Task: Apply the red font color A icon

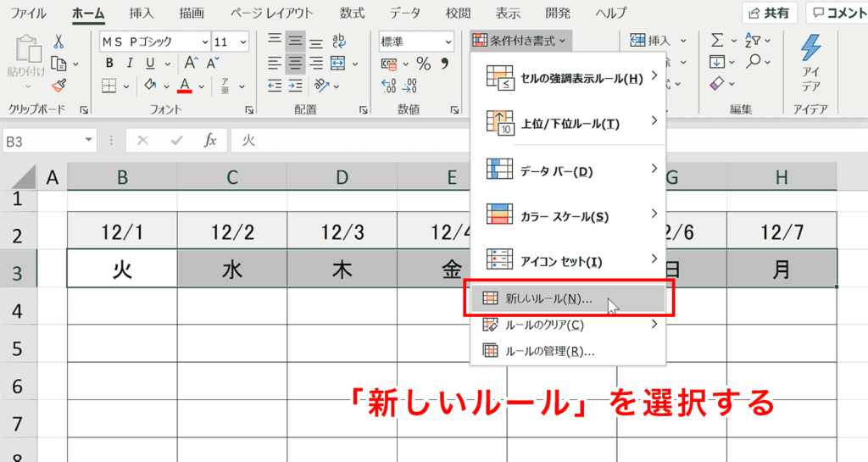Action: 185,86
